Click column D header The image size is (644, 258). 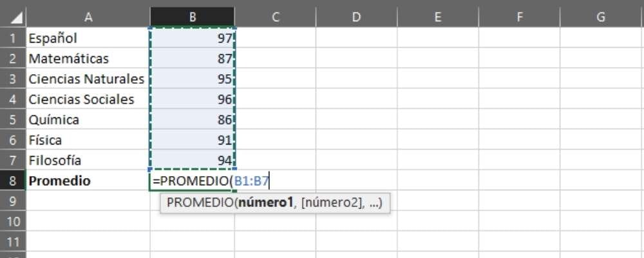pos(356,17)
